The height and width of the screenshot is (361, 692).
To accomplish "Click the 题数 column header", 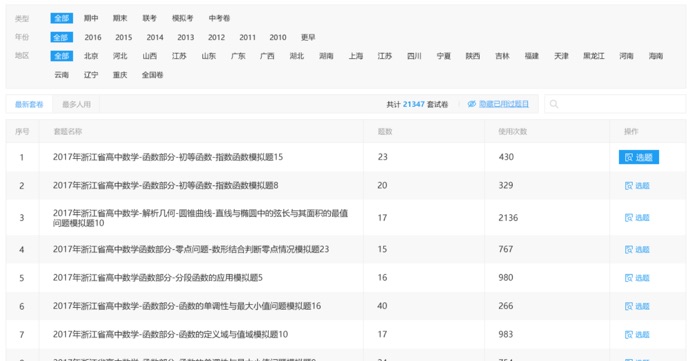I will (x=385, y=132).
